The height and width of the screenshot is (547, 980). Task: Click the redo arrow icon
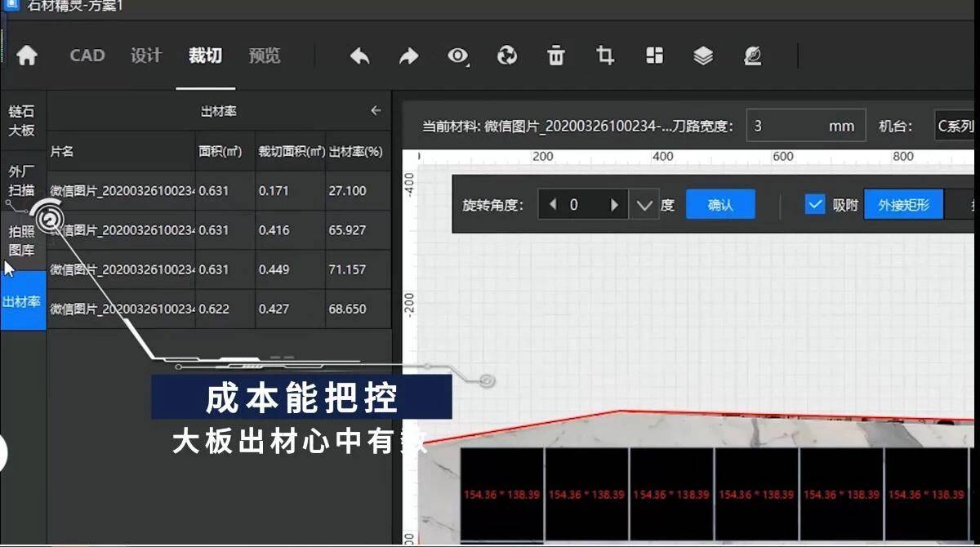click(408, 56)
